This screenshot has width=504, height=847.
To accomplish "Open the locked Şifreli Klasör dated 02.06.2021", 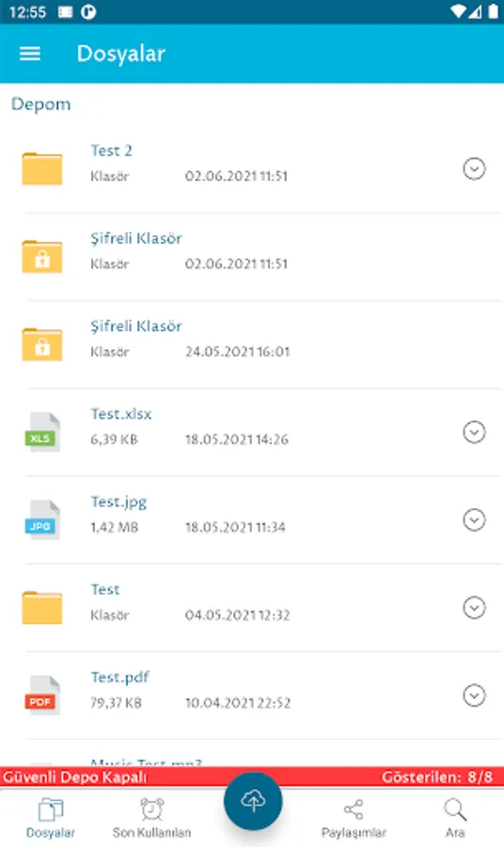I will tap(42, 257).
